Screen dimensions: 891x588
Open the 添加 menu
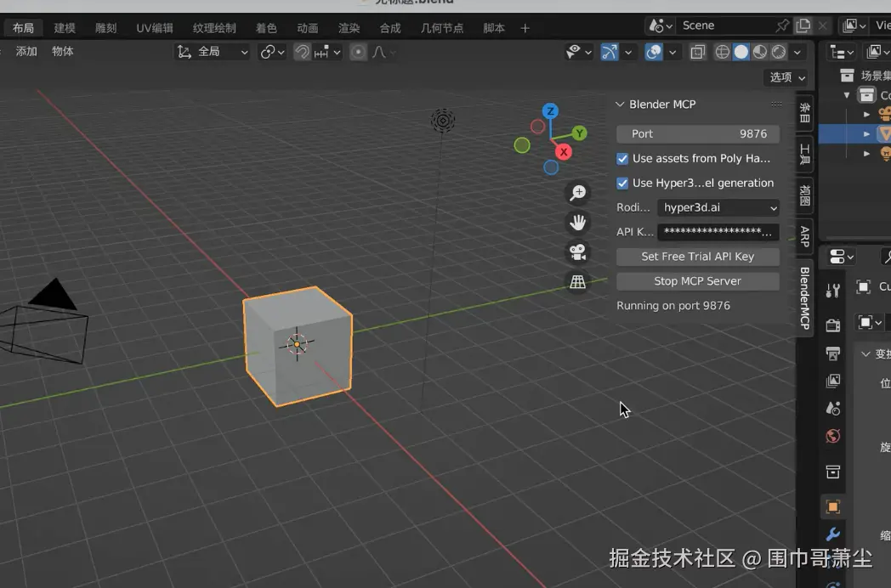[26, 52]
